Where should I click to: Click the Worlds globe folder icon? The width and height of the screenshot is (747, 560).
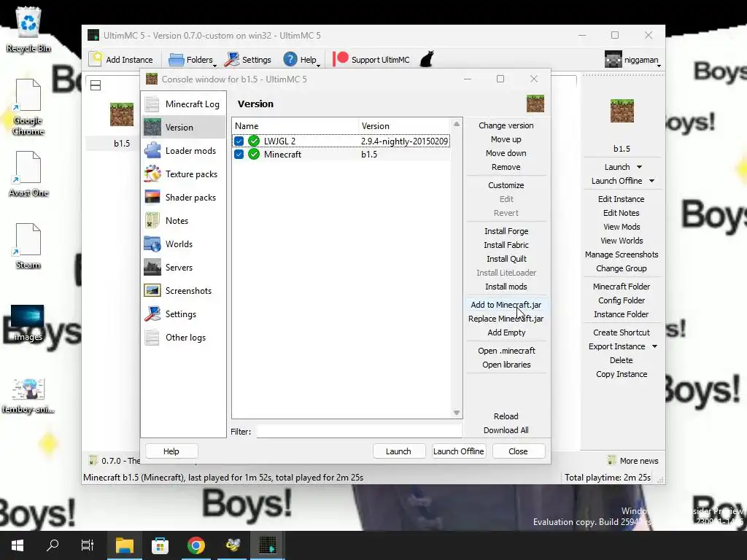152,244
